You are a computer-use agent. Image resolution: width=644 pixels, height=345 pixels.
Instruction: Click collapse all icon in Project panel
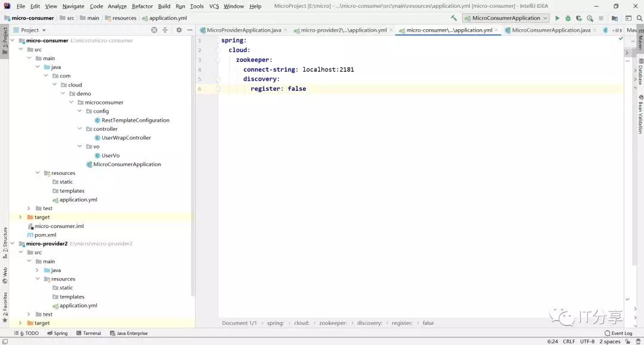click(x=165, y=30)
